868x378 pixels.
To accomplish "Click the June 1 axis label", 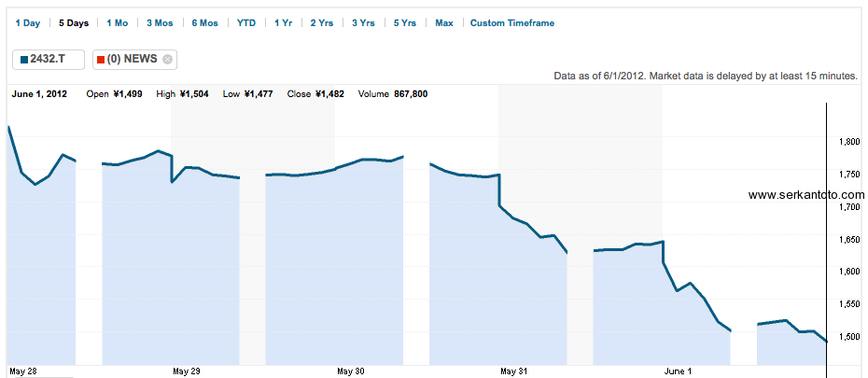I will coord(679,371).
